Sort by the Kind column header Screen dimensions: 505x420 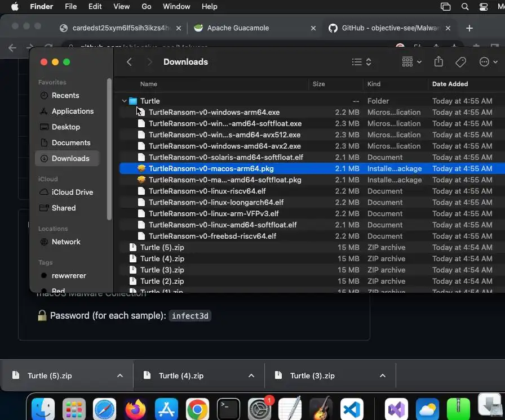click(374, 84)
